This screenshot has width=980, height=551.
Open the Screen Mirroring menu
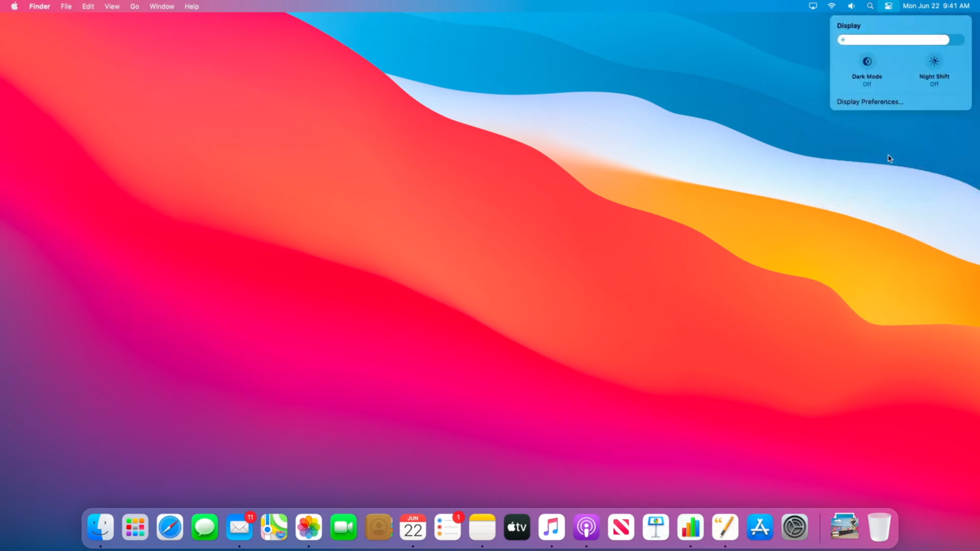point(813,6)
